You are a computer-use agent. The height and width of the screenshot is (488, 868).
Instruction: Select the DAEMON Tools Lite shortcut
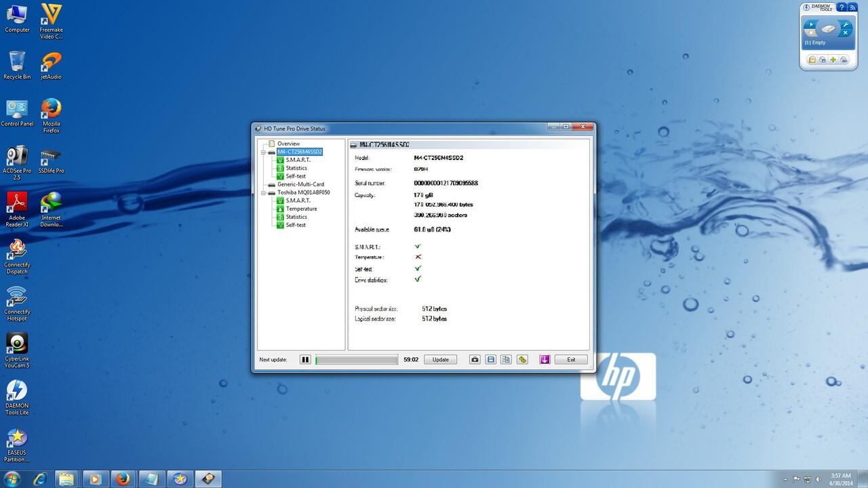point(17,398)
